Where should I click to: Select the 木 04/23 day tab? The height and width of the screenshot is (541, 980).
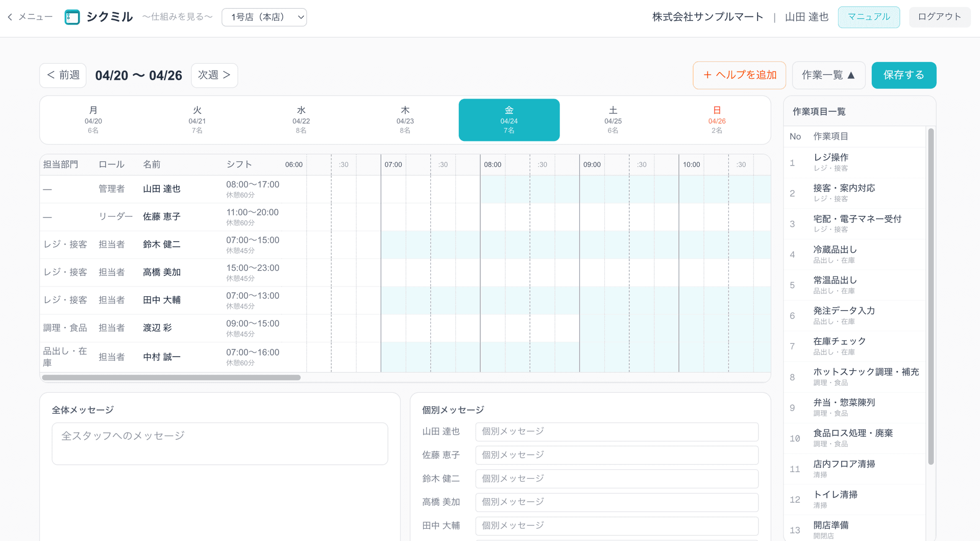pyautogui.click(x=405, y=120)
